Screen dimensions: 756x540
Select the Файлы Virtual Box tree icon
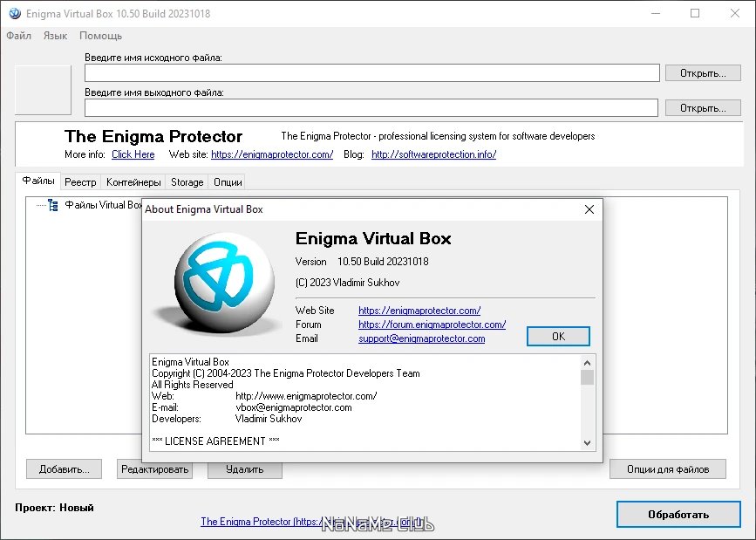53,205
